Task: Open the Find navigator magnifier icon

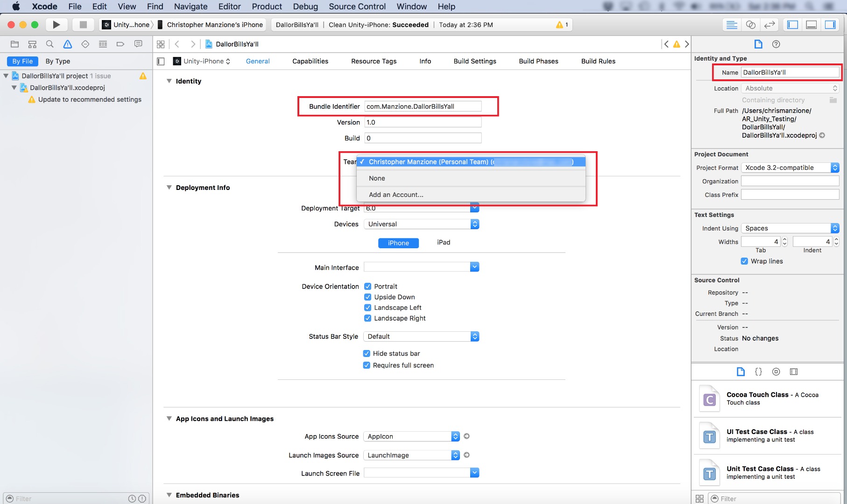Action: (x=50, y=44)
